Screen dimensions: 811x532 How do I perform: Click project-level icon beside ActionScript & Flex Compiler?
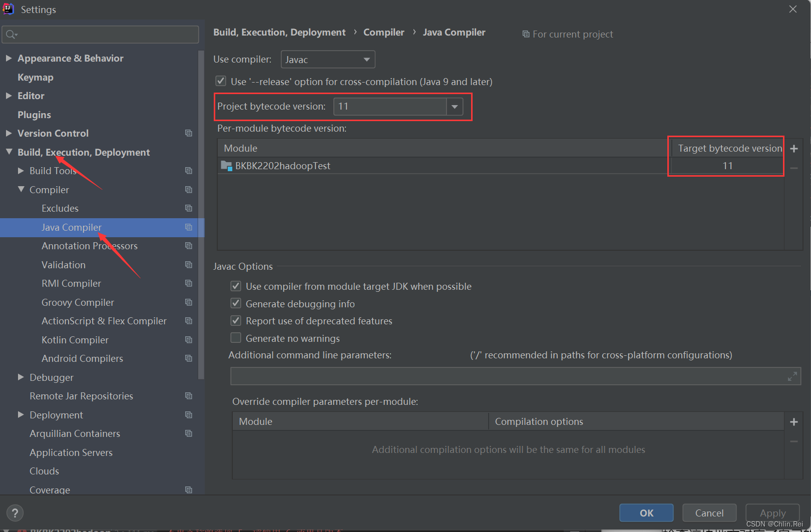click(189, 321)
